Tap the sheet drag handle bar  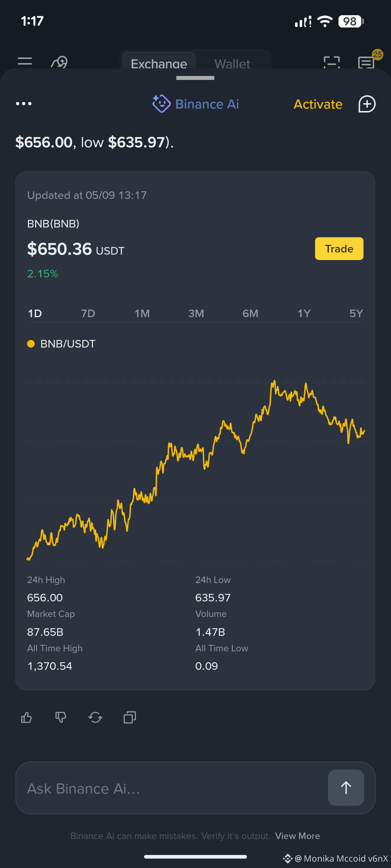pyautogui.click(x=195, y=78)
